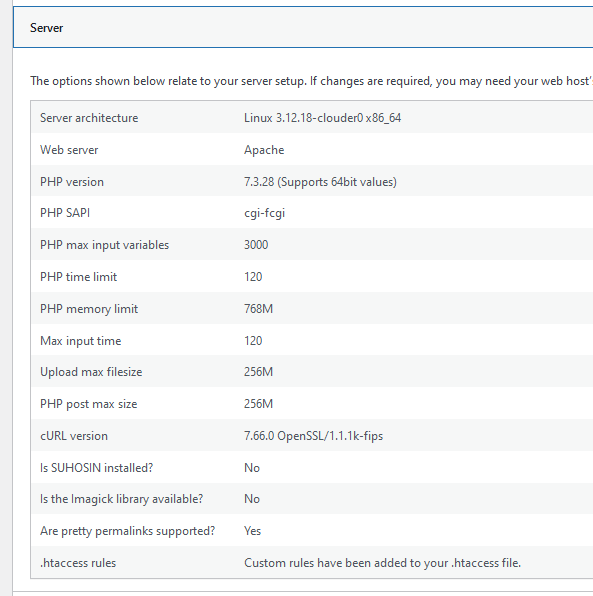Select the Upload max filesize 256M value
This screenshot has height=596, width=593.
[258, 372]
